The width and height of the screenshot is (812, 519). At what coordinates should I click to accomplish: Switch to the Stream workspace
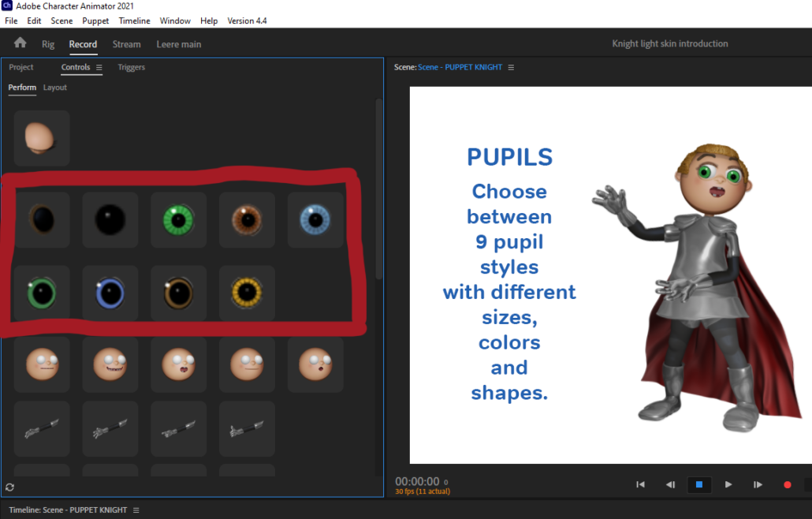127,44
